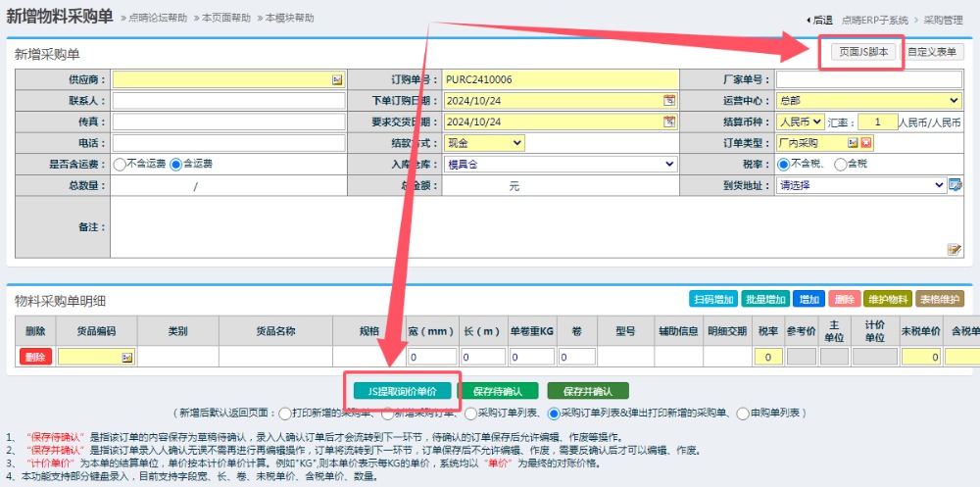The width and height of the screenshot is (980, 487).
Task: Open calendar picker for 要求交货日期
Action: click(x=669, y=122)
